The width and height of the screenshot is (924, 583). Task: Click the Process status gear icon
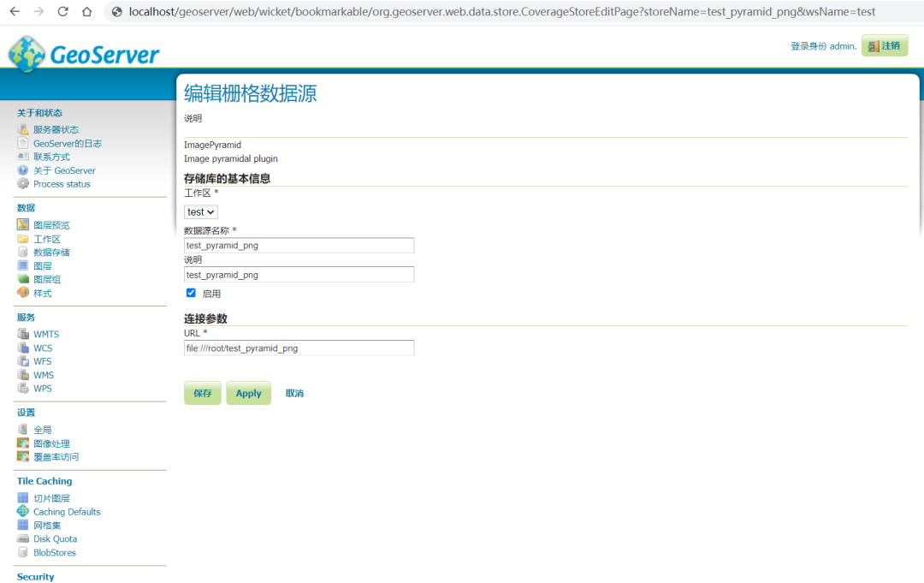click(x=23, y=183)
